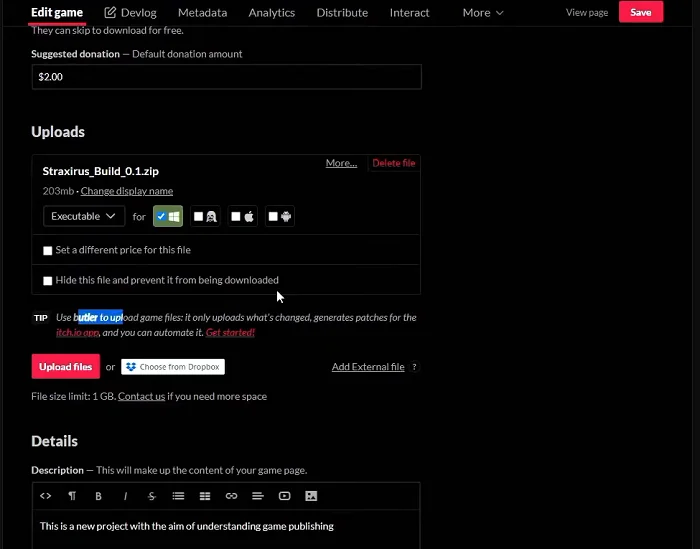
Task: Click the 203mb file size text
Action: [x=58, y=191]
